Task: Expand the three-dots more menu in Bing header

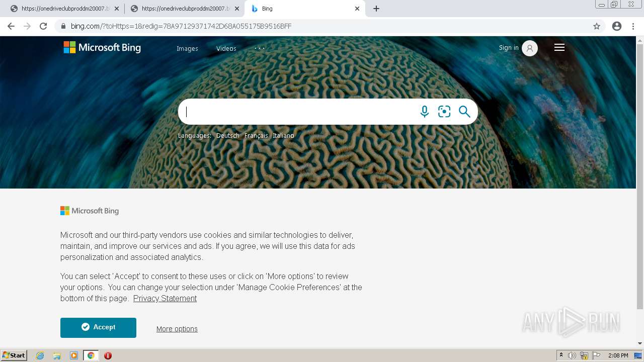Action: [260, 48]
